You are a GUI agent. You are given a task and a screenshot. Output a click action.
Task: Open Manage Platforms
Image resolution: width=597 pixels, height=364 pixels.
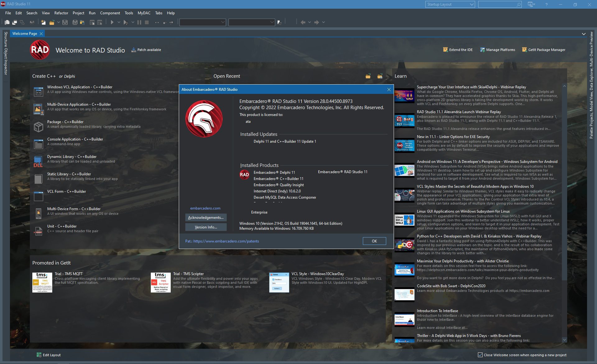497,50
